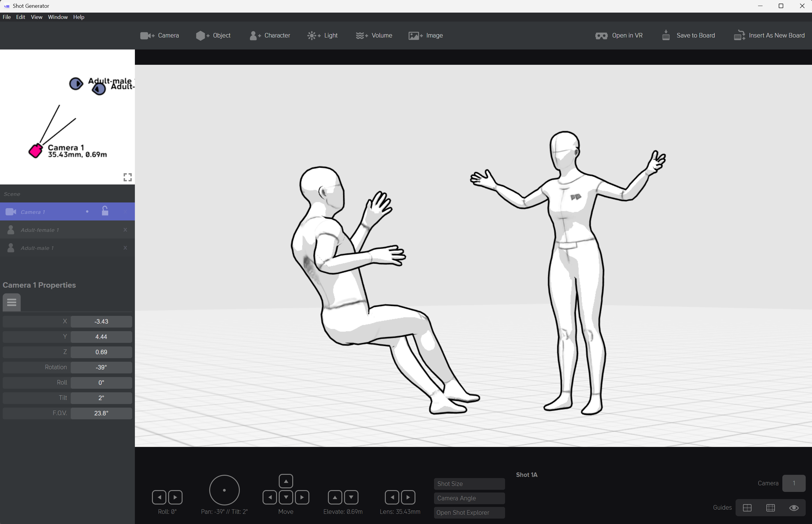Open the Shot Size dropdown
This screenshot has width=812, height=524.
469,484
